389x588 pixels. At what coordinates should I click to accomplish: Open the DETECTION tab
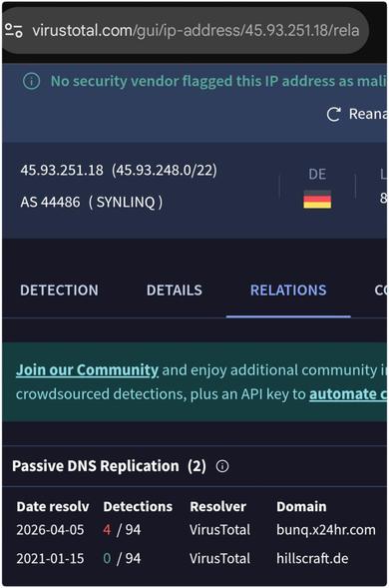coord(59,290)
